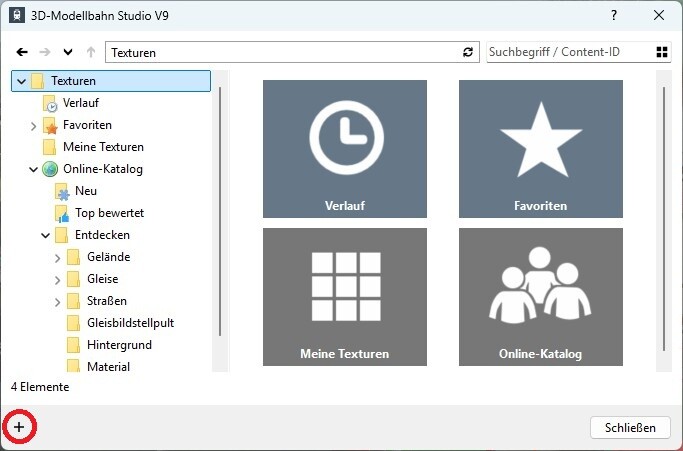Select Meine Texturen in the tree
The height and width of the screenshot is (451, 683).
pos(103,147)
